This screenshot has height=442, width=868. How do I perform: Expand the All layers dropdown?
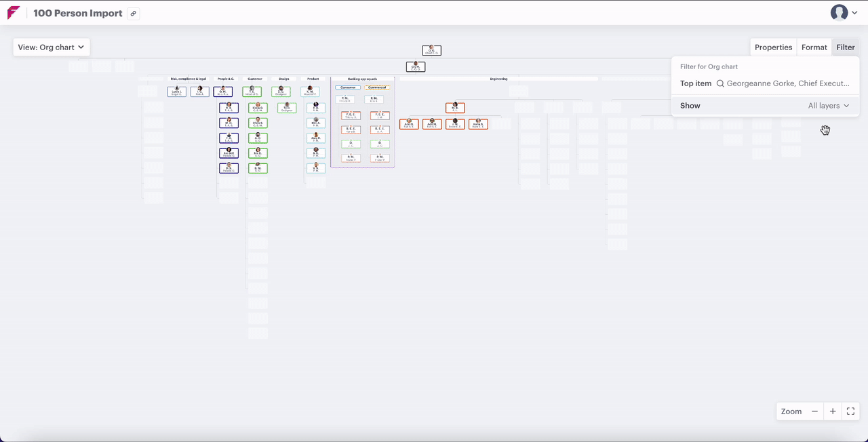click(829, 106)
